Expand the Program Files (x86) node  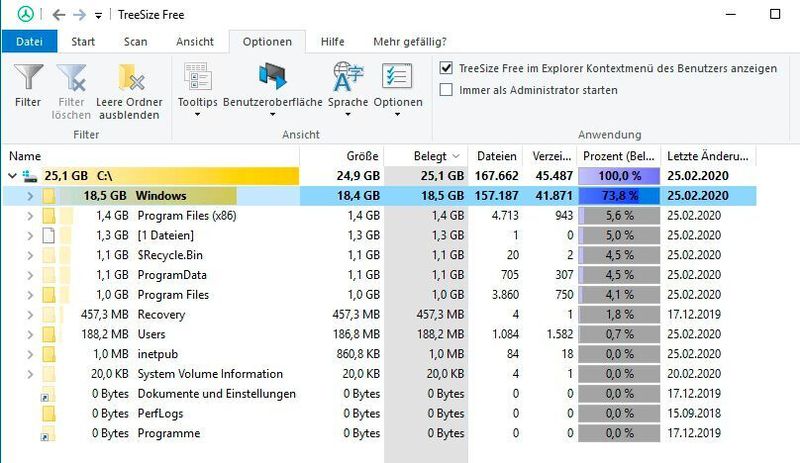point(30,216)
